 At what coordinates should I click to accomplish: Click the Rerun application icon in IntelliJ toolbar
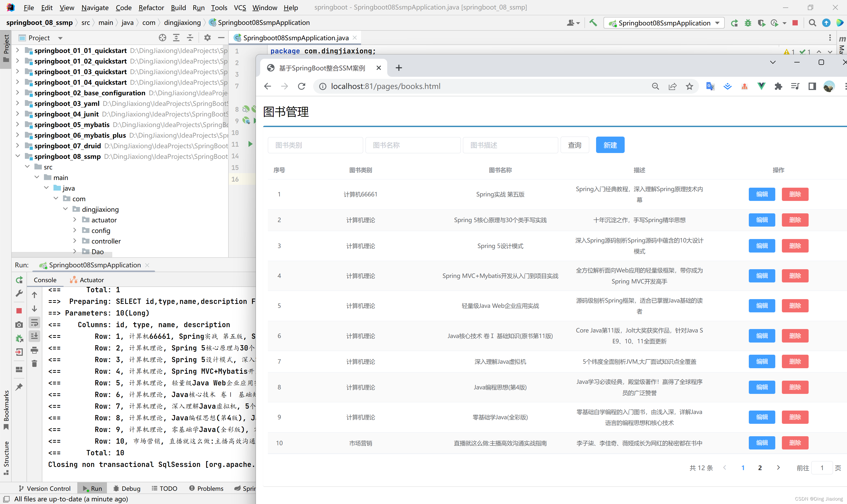[734, 23]
